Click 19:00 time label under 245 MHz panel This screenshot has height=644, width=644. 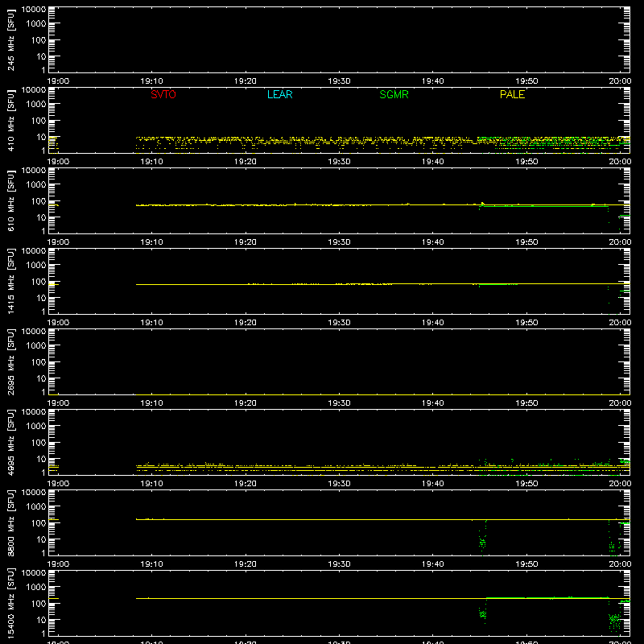point(58,81)
